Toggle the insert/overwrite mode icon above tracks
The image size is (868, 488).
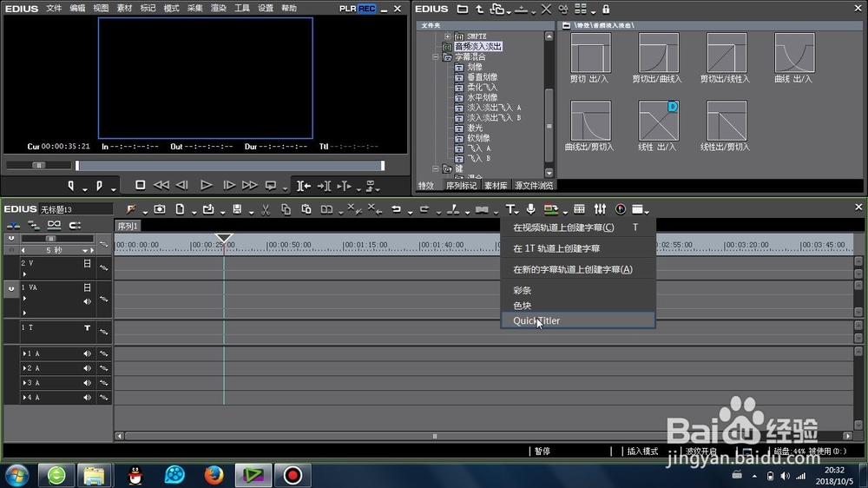tap(13, 225)
